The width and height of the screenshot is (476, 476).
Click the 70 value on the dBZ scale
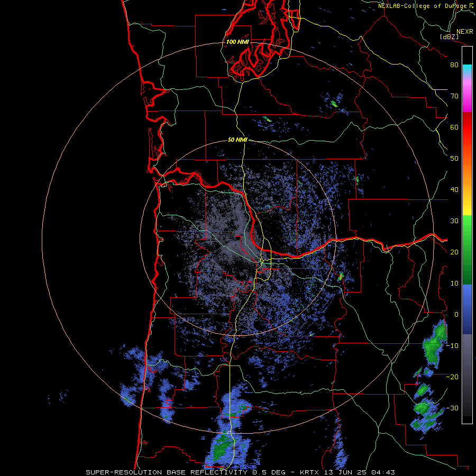(x=454, y=96)
